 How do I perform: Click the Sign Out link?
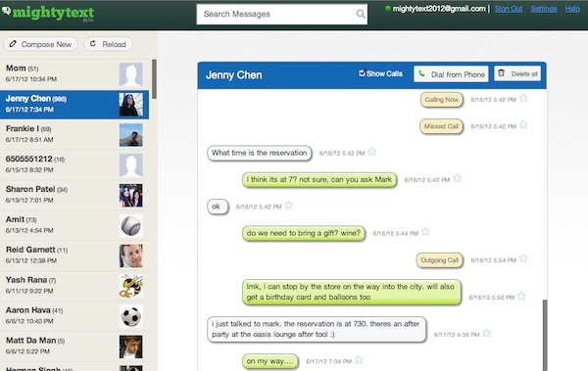click(509, 9)
